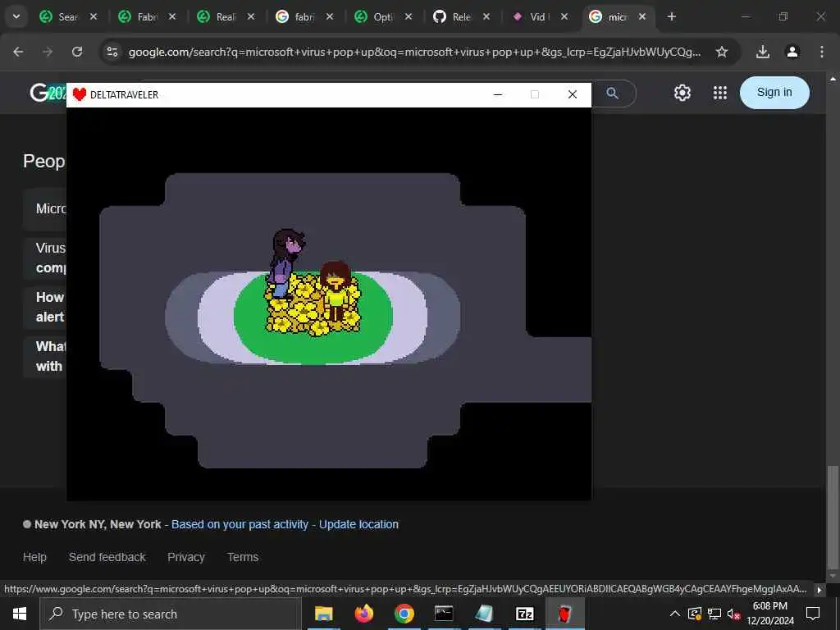Open a new browser tab

[672, 16]
